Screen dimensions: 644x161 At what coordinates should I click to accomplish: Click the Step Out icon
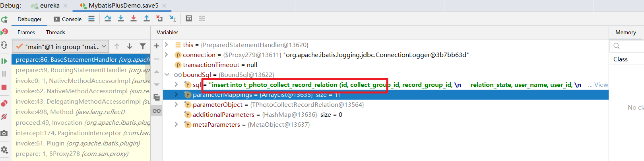point(147,18)
